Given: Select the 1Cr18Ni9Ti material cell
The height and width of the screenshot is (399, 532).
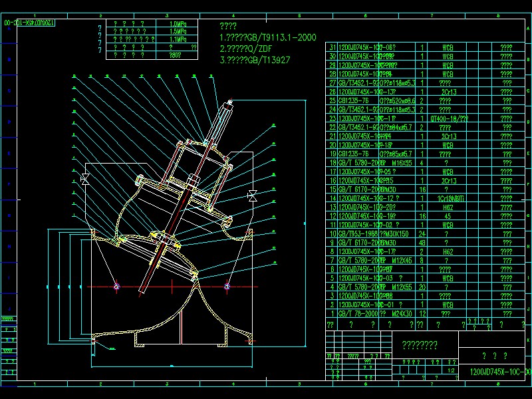Looking at the screenshot, I should point(446,198).
